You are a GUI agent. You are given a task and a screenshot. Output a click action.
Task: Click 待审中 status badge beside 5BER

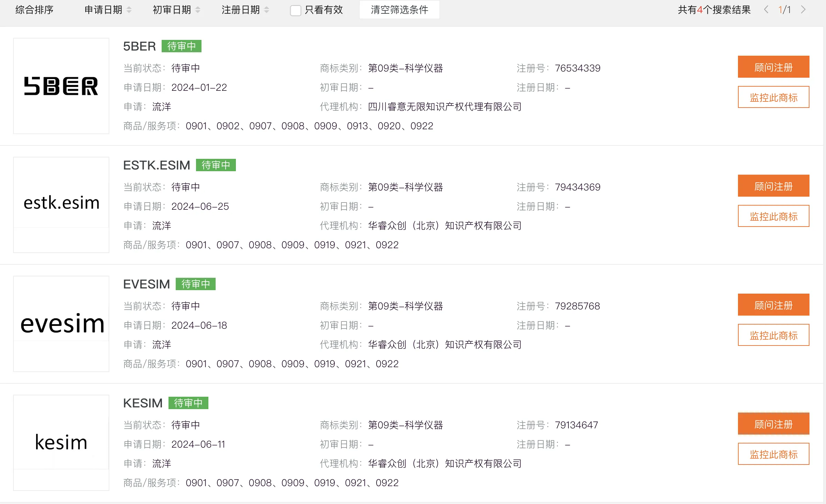point(181,46)
